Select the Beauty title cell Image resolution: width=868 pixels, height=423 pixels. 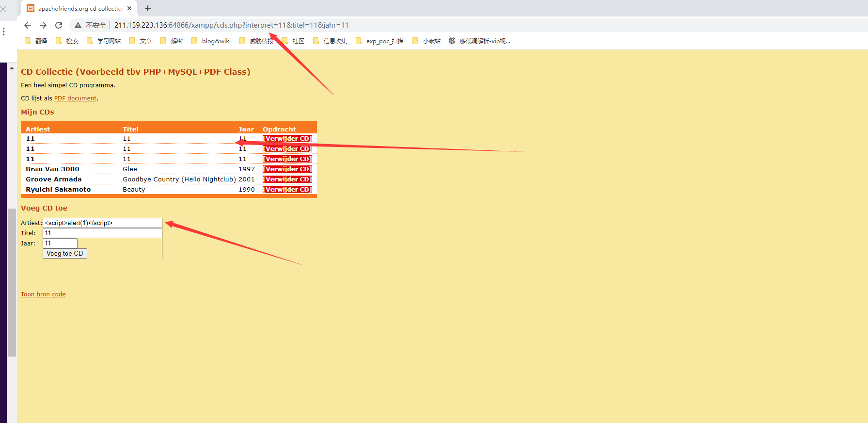(x=134, y=190)
